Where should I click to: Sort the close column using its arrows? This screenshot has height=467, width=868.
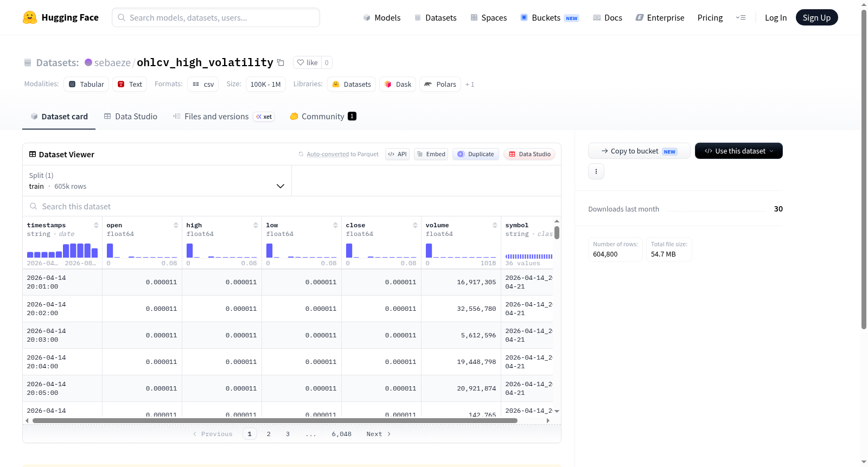(x=415, y=225)
